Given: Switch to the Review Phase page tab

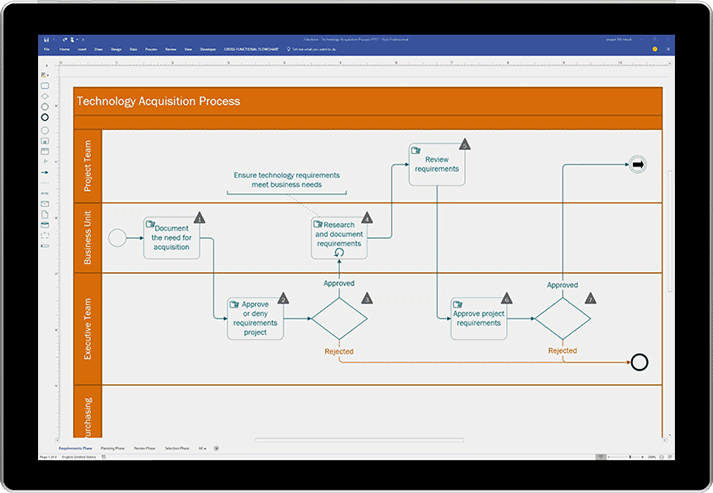Looking at the screenshot, I should pos(145,448).
